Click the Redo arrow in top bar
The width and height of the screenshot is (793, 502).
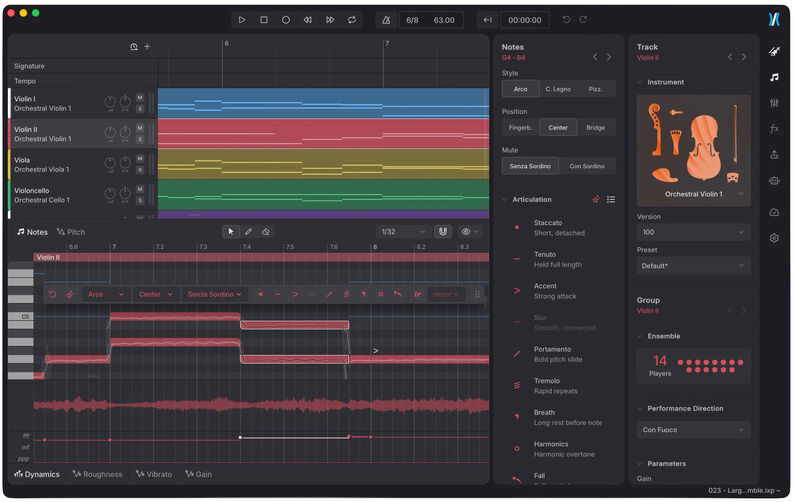pyautogui.click(x=583, y=19)
